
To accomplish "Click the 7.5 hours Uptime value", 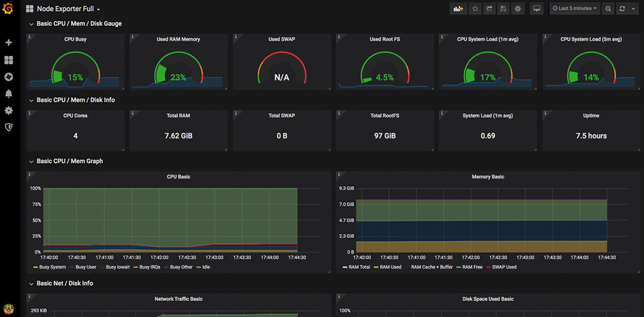I will pos(591,136).
